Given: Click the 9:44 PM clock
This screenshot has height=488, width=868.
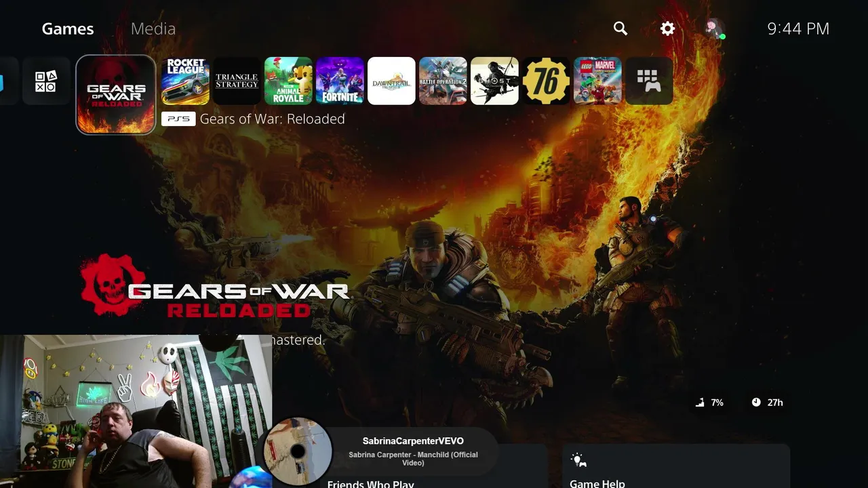Looking at the screenshot, I should tap(798, 28).
